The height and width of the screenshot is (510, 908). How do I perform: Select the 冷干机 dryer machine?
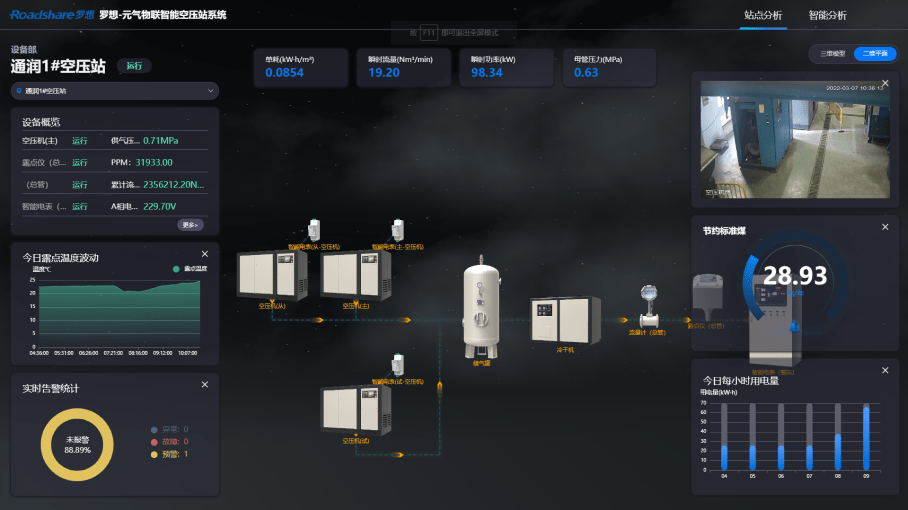tap(565, 319)
